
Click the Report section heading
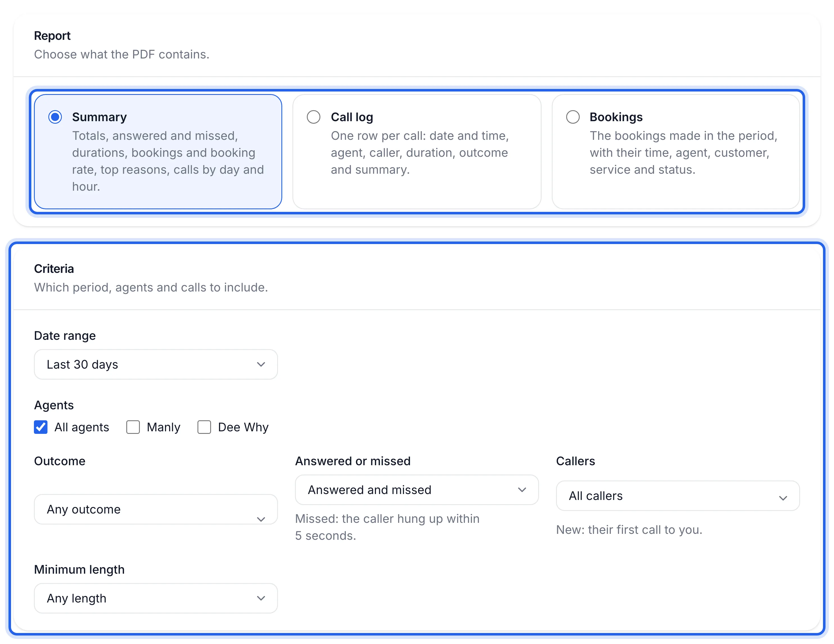[x=52, y=36]
